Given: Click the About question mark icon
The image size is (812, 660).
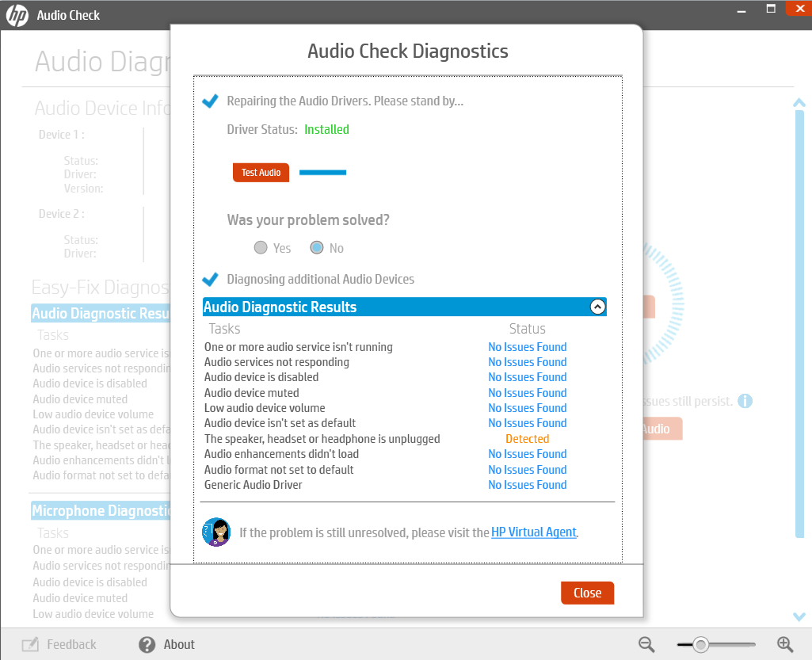Looking at the screenshot, I should [147, 644].
